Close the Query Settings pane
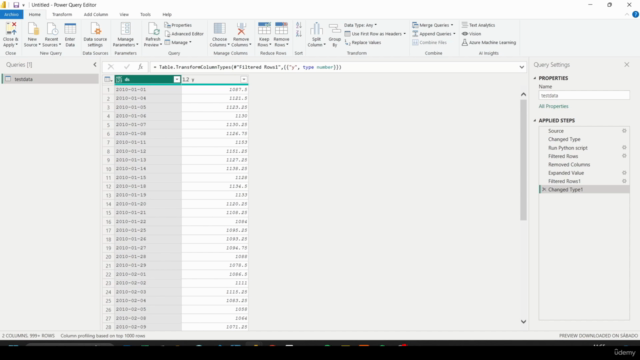Image resolution: width=640 pixels, height=360 pixels. pos(627,64)
